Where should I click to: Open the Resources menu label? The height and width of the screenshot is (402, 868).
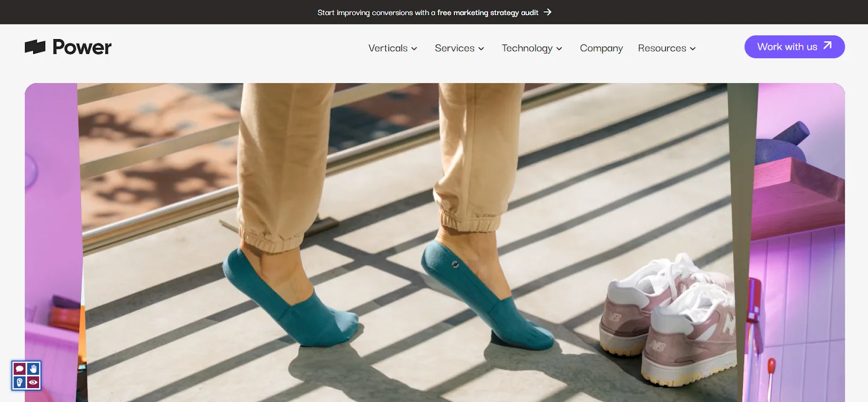click(x=662, y=48)
